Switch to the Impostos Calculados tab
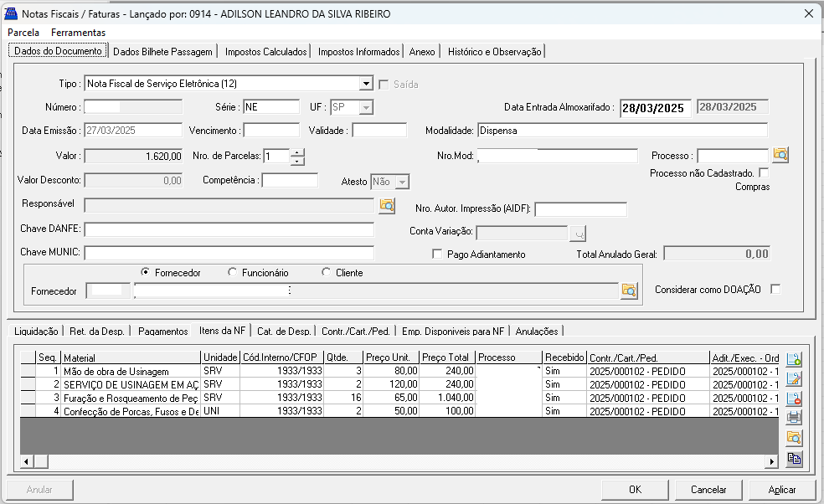 pyautogui.click(x=265, y=52)
